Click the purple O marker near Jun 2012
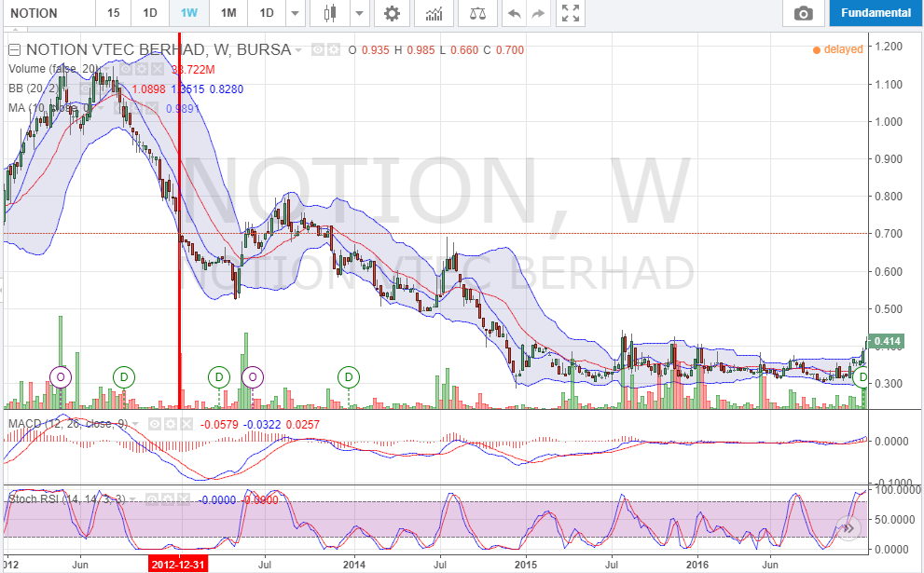 (x=60, y=377)
